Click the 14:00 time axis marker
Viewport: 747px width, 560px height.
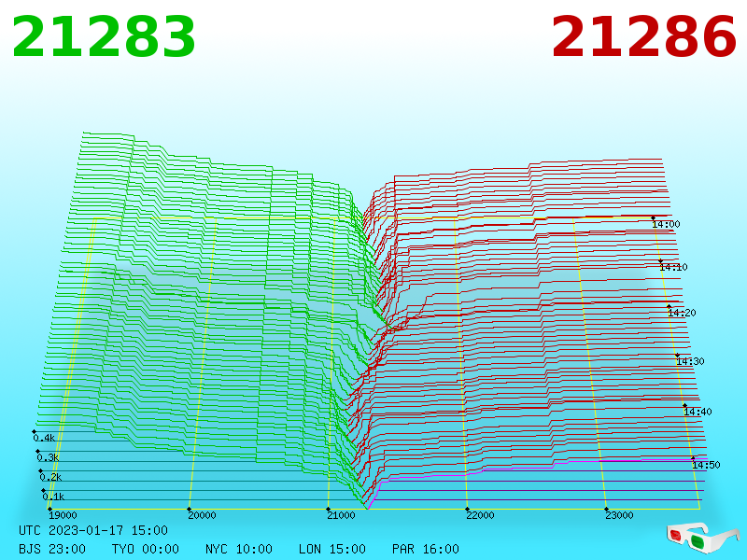pyautogui.click(x=666, y=224)
